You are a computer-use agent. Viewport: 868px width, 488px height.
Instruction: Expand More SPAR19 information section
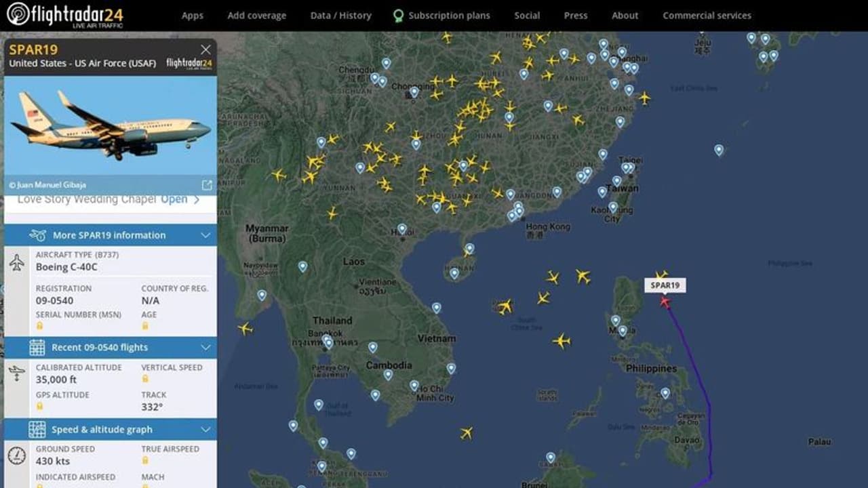(205, 235)
